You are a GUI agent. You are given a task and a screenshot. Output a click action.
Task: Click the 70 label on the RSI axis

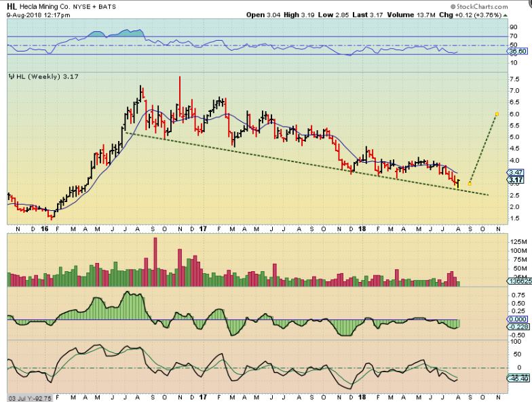(513, 36)
